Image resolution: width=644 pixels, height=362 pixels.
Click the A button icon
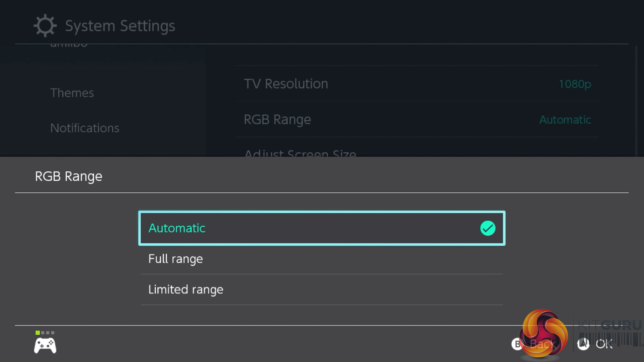coord(583,344)
